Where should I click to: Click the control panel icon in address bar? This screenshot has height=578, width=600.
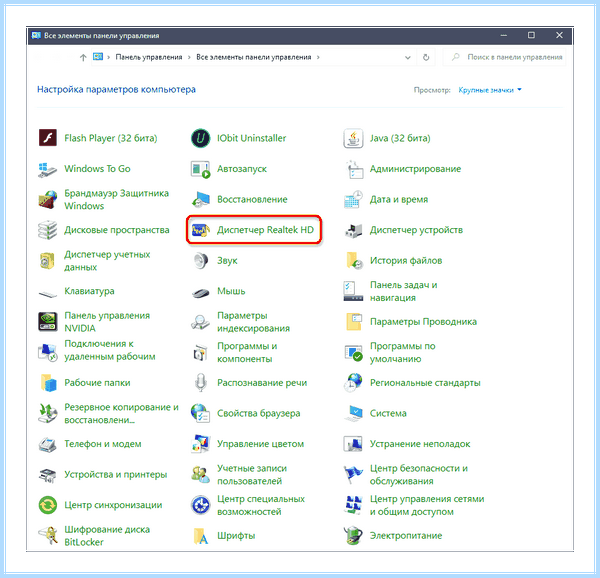98,57
